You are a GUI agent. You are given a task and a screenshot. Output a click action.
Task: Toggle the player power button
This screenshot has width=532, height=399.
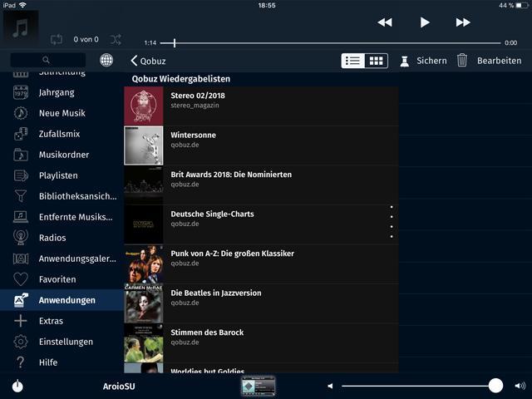pyautogui.click(x=17, y=386)
